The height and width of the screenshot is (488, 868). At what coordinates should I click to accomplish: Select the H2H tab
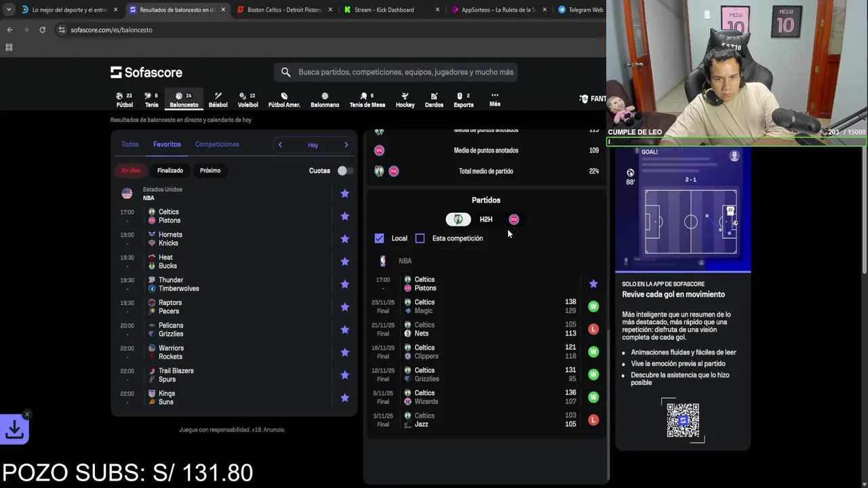(486, 220)
